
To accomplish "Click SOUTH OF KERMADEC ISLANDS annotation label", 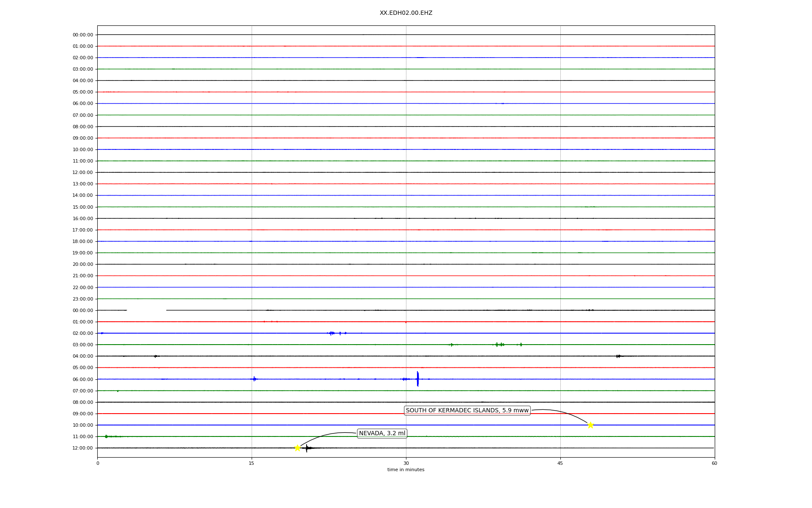I will pos(467,410).
